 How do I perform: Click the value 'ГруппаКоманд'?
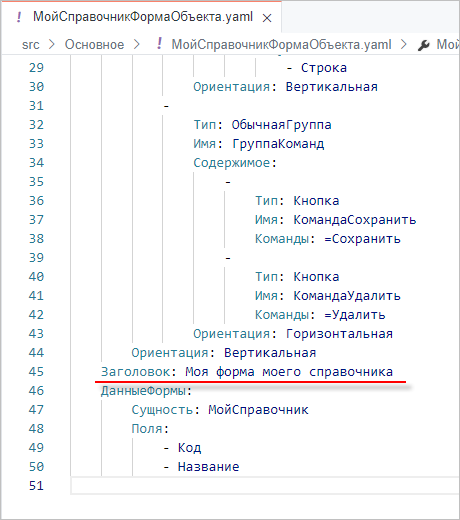(x=278, y=144)
